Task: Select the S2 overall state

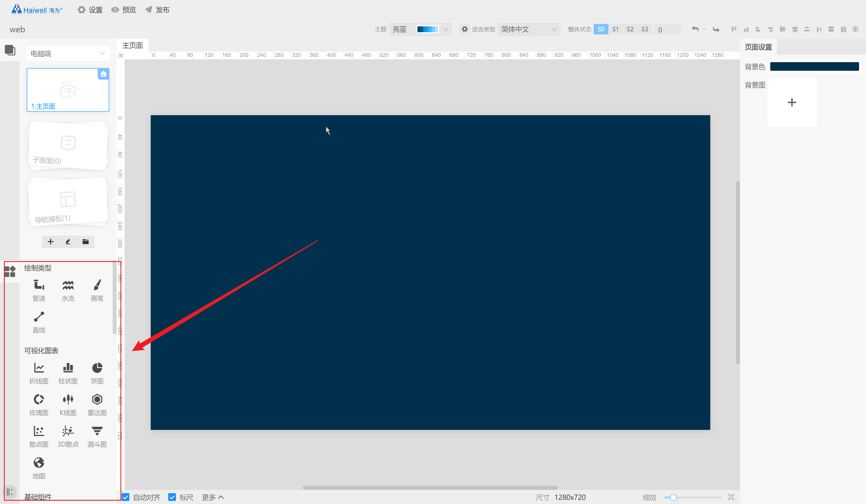Action: tap(630, 29)
